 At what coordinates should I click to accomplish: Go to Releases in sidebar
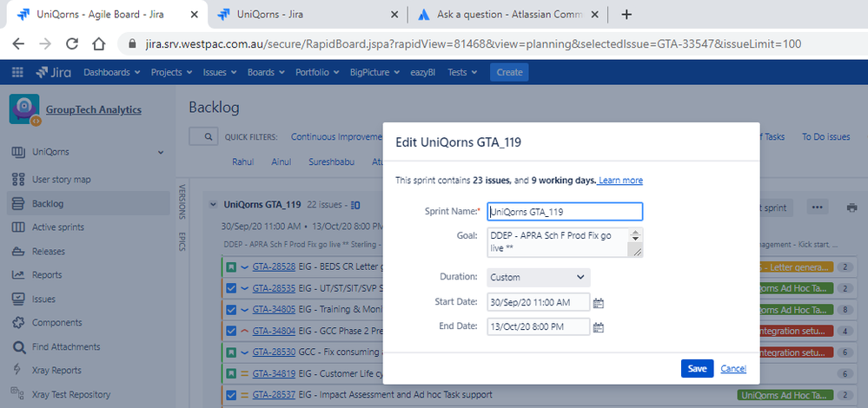(48, 252)
